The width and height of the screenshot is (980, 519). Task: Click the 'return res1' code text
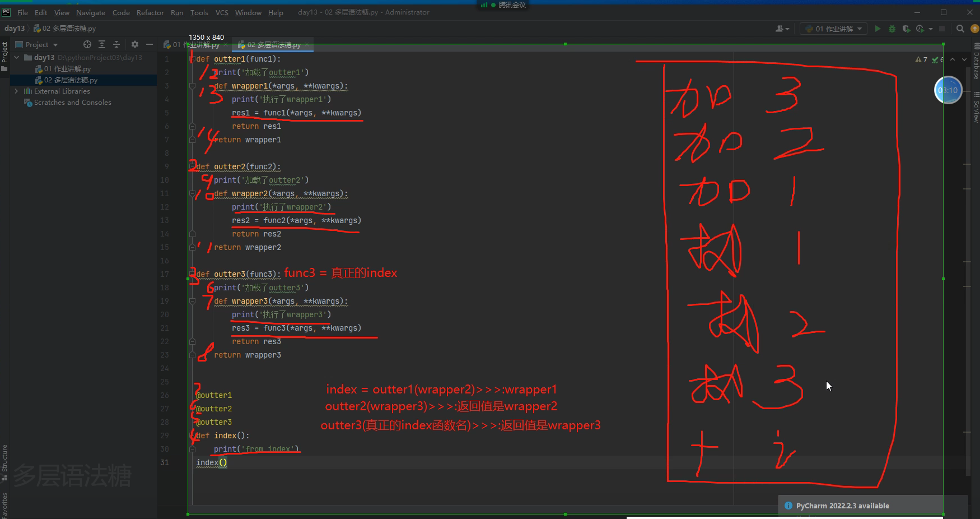pos(256,126)
